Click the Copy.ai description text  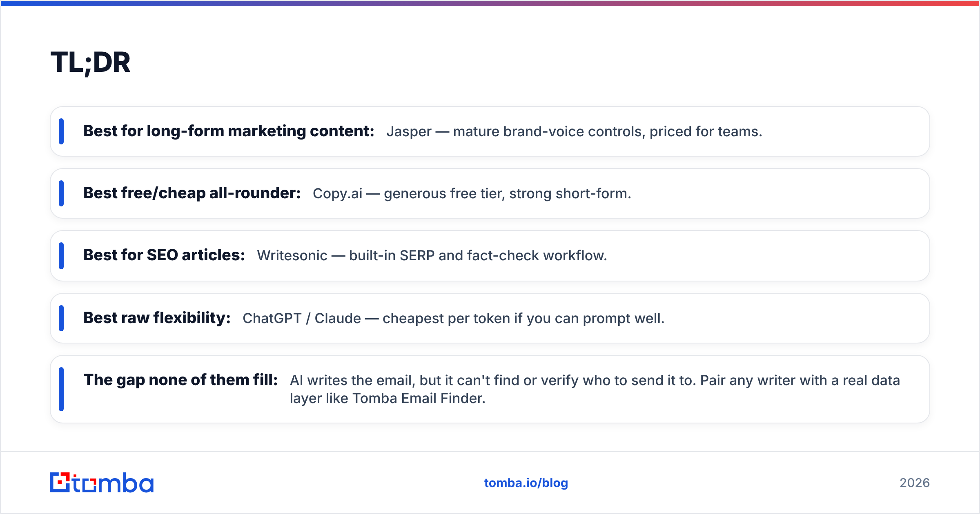[x=472, y=194]
